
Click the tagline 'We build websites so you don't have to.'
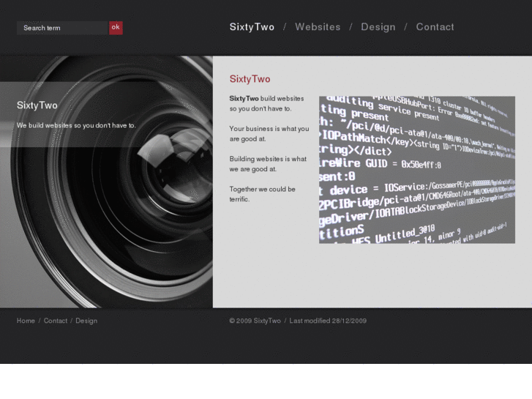(76, 126)
